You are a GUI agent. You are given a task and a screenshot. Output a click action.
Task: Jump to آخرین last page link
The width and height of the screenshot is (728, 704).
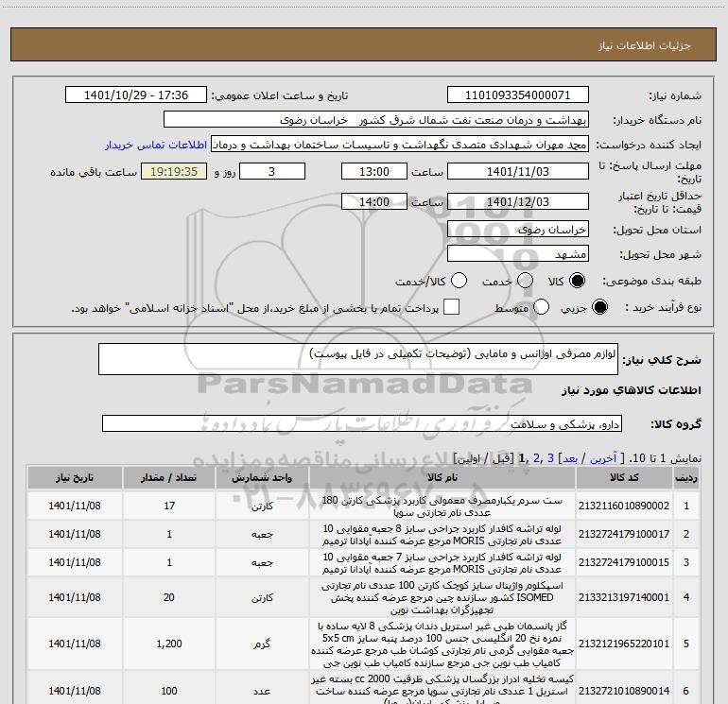603,458
